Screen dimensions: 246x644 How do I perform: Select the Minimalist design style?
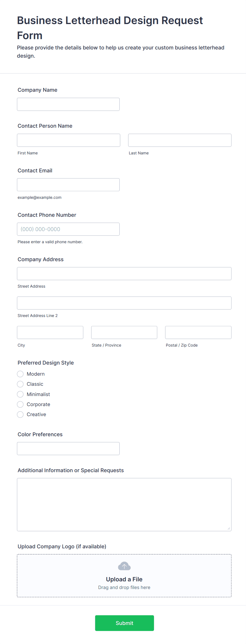click(20, 394)
